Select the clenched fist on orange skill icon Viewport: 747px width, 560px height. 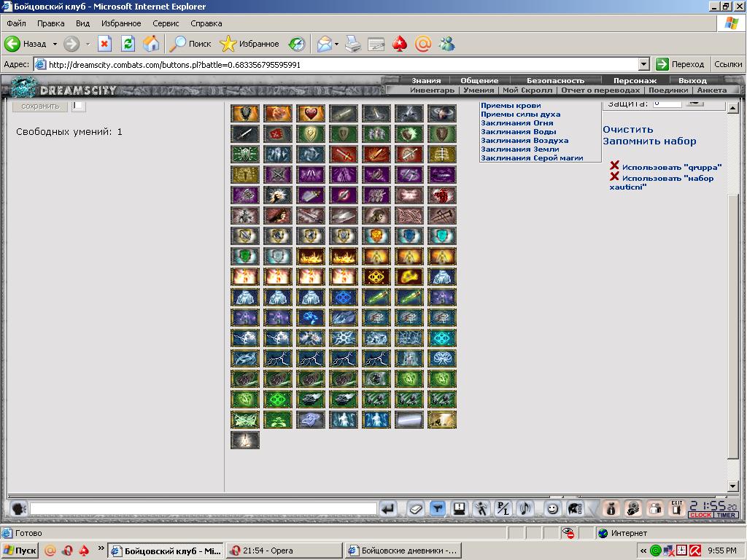(x=278, y=113)
